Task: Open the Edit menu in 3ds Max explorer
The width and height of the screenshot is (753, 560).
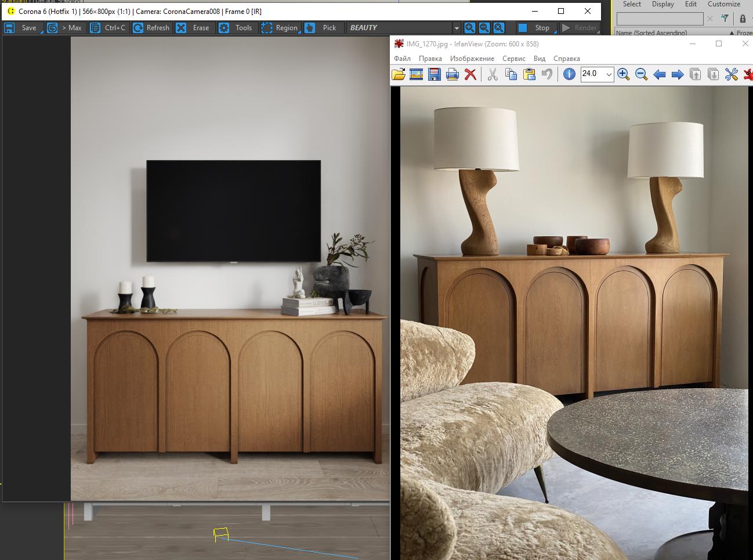Action: click(x=691, y=4)
